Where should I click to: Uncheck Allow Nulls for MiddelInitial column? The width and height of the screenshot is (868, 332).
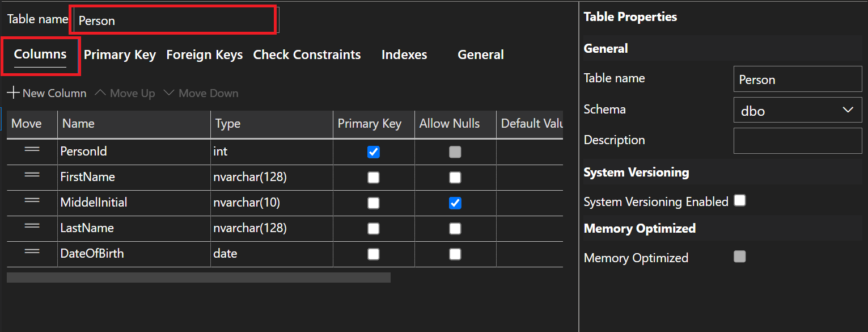point(455,202)
